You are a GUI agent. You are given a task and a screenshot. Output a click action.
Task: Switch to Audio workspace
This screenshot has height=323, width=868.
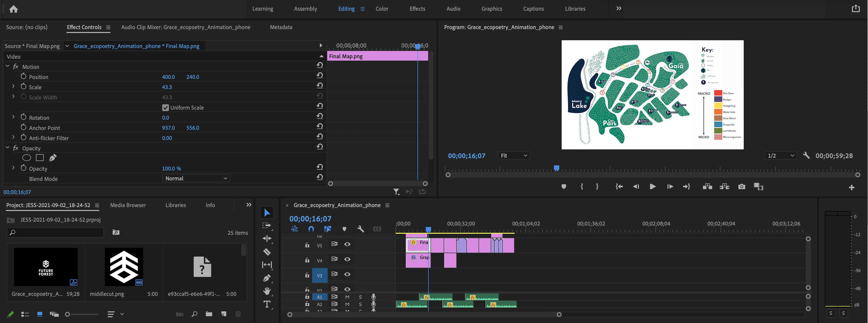[x=453, y=9]
